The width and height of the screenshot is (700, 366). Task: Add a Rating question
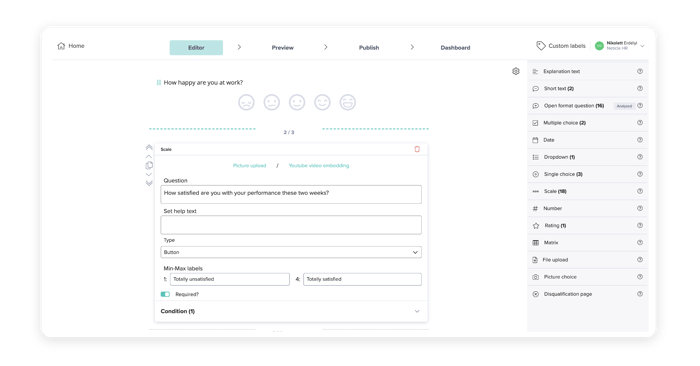point(588,225)
